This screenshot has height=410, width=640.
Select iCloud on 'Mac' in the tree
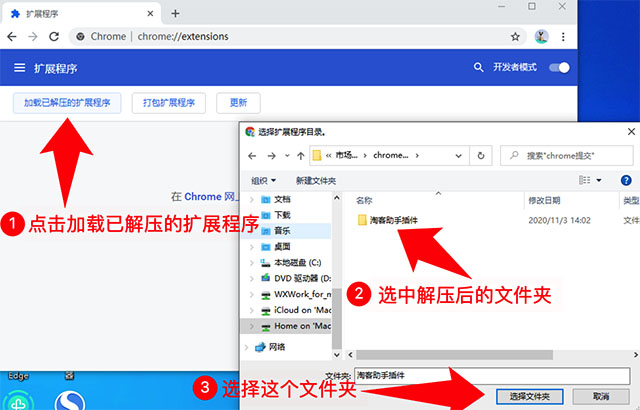pos(302,310)
